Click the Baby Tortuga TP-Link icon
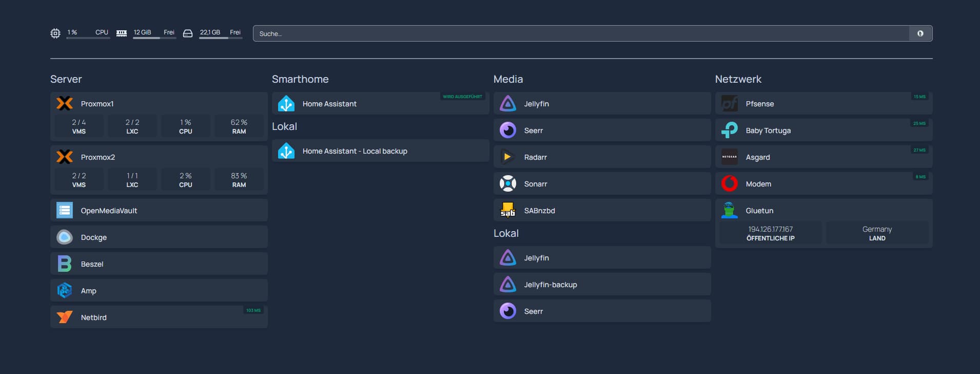Viewport: 980px width, 374px height. [x=730, y=130]
